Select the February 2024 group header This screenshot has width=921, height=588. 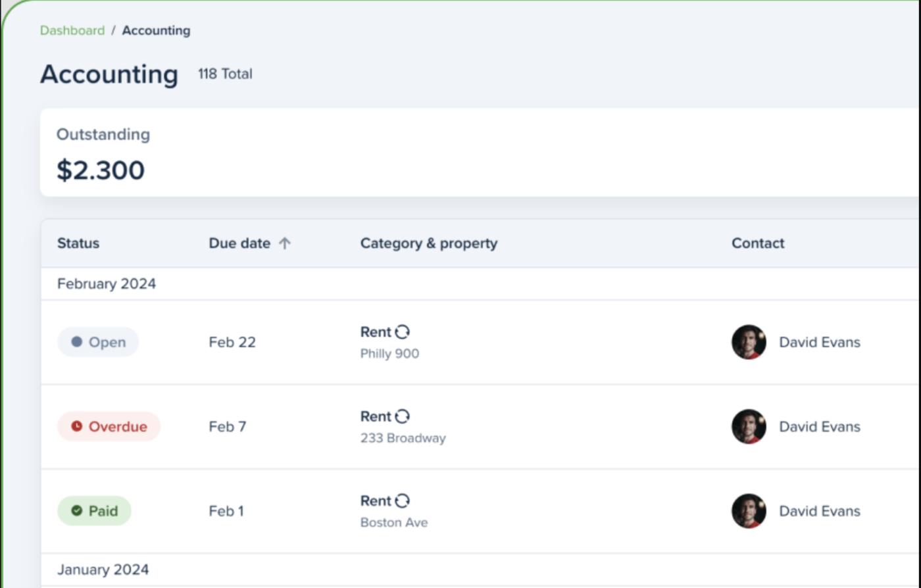[x=107, y=284]
